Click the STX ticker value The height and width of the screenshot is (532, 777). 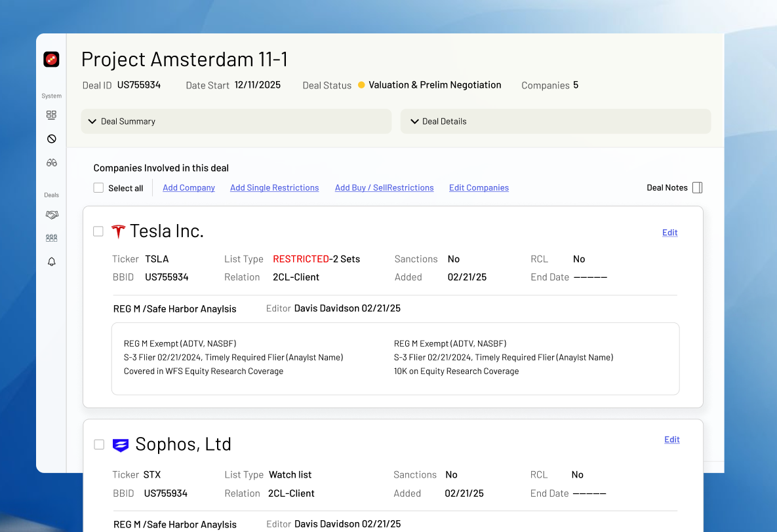pos(151,474)
